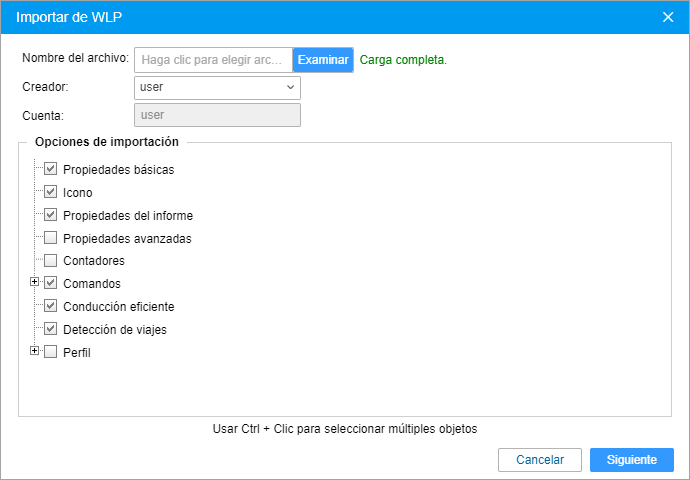690x480 pixels.
Task: Click the Siguiente button
Action: click(x=631, y=460)
